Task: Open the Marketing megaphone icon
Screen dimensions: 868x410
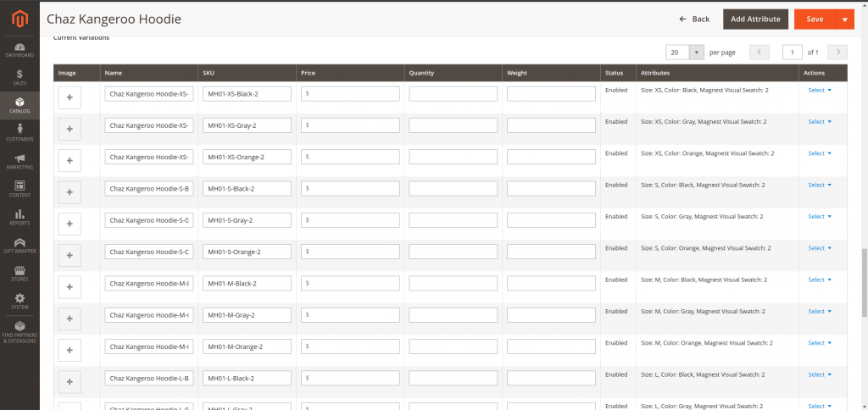Action: click(x=19, y=161)
